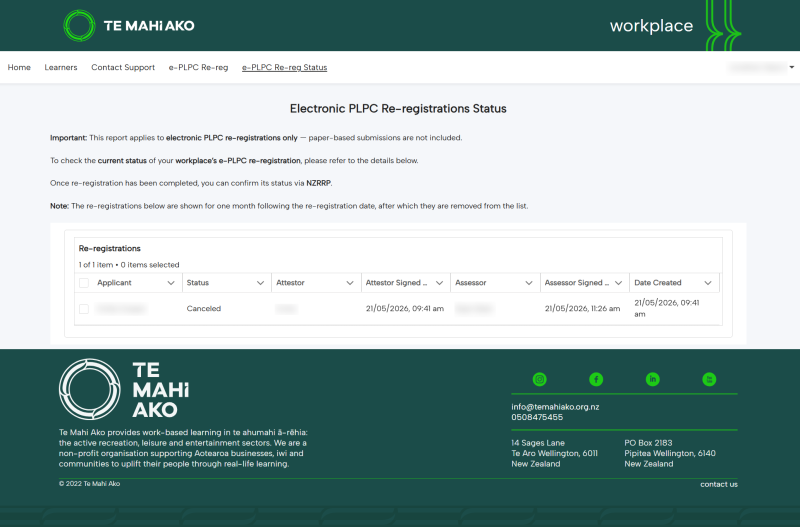Image resolution: width=800 pixels, height=527 pixels.
Task: Click the Applicant column header label
Action: point(114,283)
